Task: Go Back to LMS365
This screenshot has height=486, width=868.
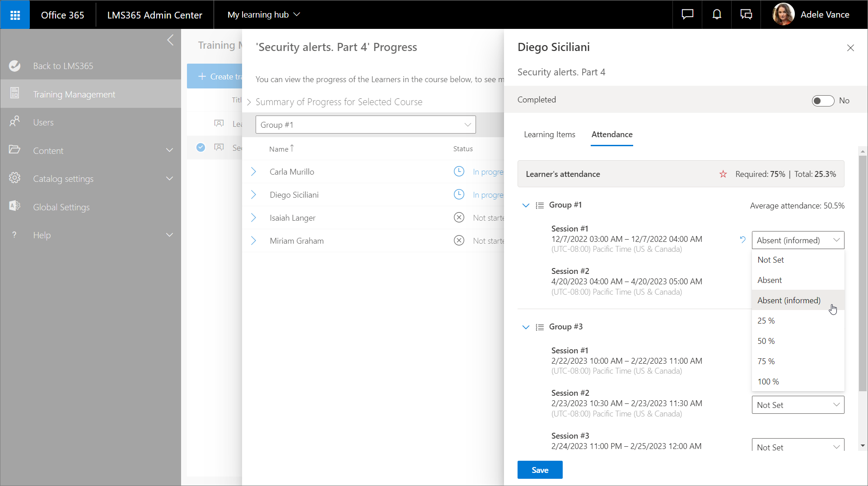Action: click(63, 66)
